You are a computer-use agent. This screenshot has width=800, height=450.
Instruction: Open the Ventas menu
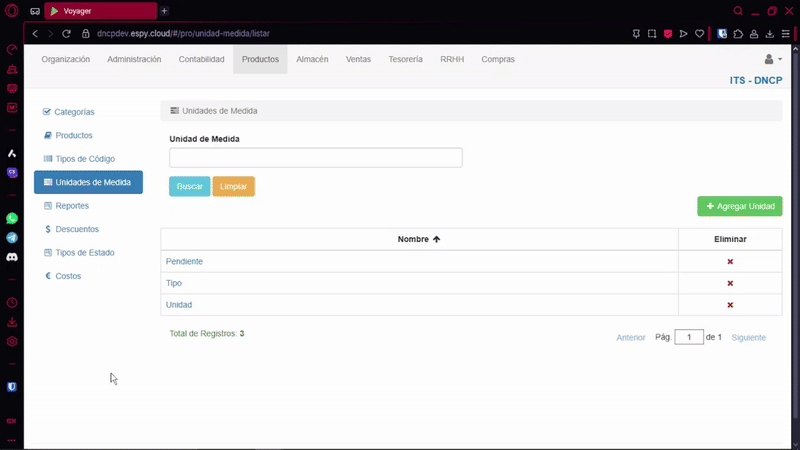point(358,59)
